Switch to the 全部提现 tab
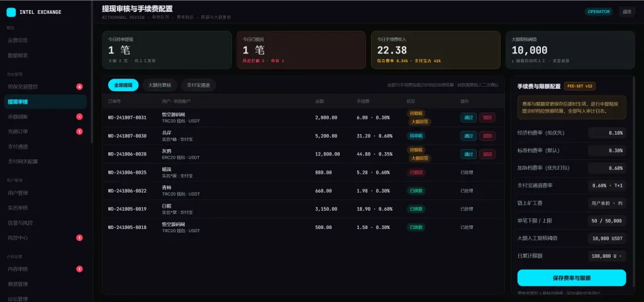Image resolution: width=644 pixels, height=302 pixels. coord(123,85)
